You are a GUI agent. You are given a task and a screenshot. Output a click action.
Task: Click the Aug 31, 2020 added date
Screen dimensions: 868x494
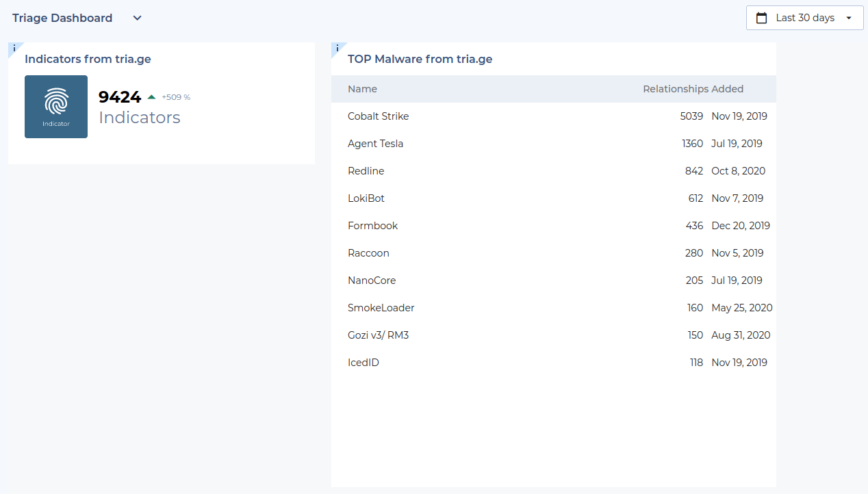(741, 335)
